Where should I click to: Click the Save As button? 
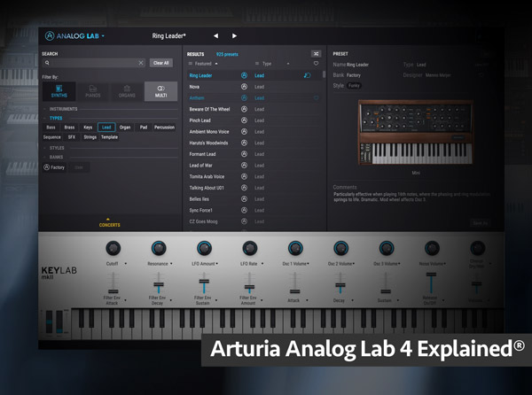(480, 223)
